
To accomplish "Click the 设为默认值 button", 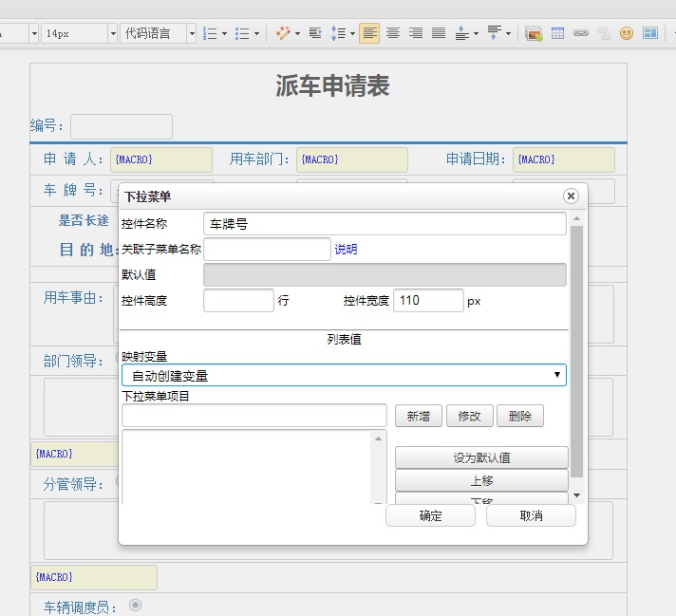I will pos(481,457).
